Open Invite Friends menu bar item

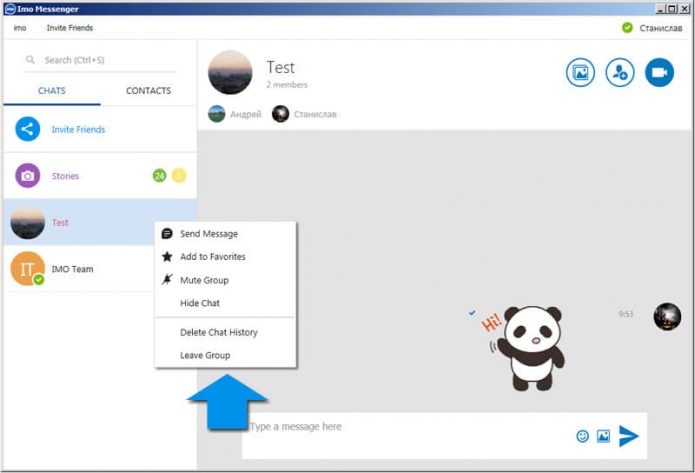[70, 28]
